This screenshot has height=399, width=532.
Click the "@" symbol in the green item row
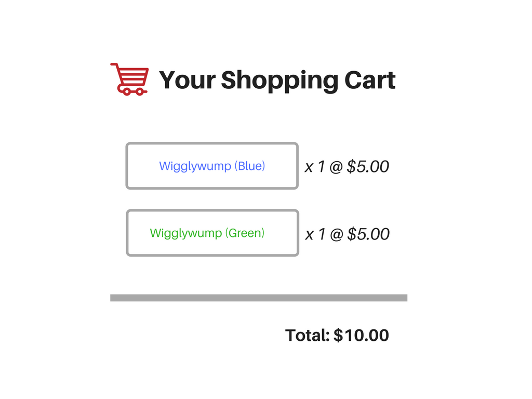point(337,234)
